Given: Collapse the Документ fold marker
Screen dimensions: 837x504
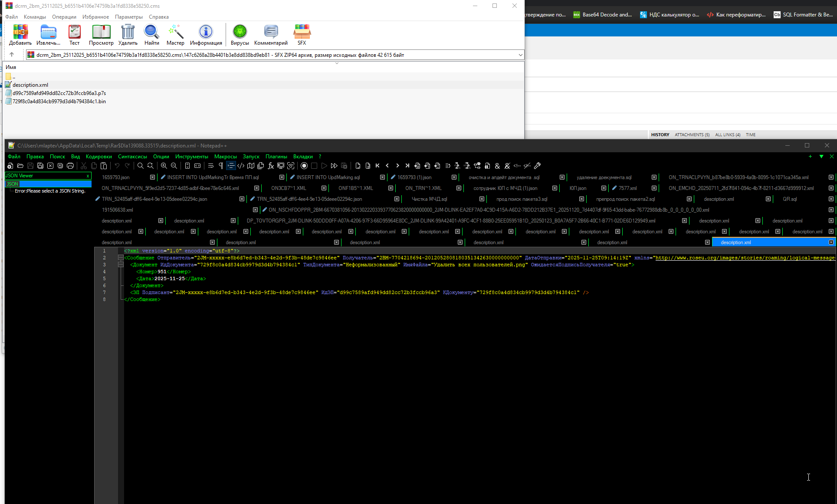Looking at the screenshot, I should [121, 265].
